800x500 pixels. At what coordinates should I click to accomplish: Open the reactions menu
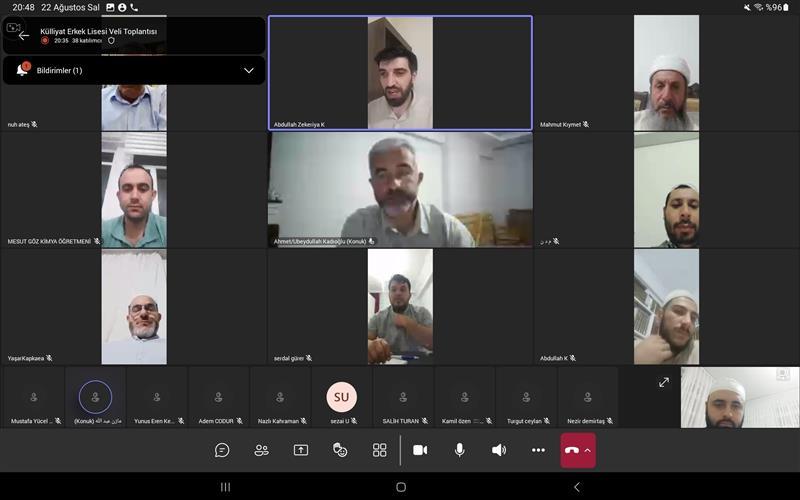point(340,450)
